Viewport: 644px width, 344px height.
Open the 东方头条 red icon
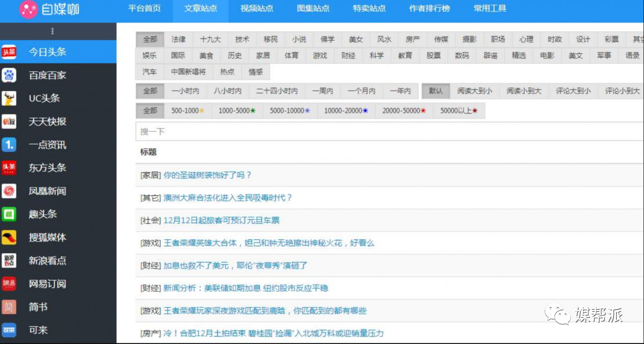(9, 168)
